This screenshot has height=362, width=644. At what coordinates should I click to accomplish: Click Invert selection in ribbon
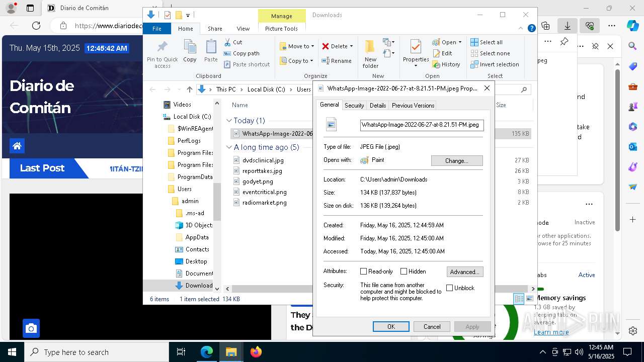coord(495,64)
